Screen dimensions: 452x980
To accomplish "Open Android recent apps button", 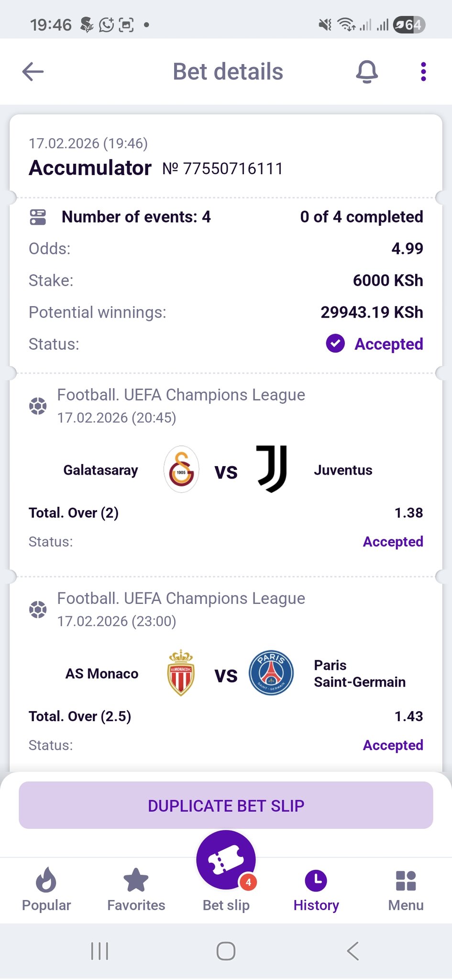I will [x=99, y=951].
